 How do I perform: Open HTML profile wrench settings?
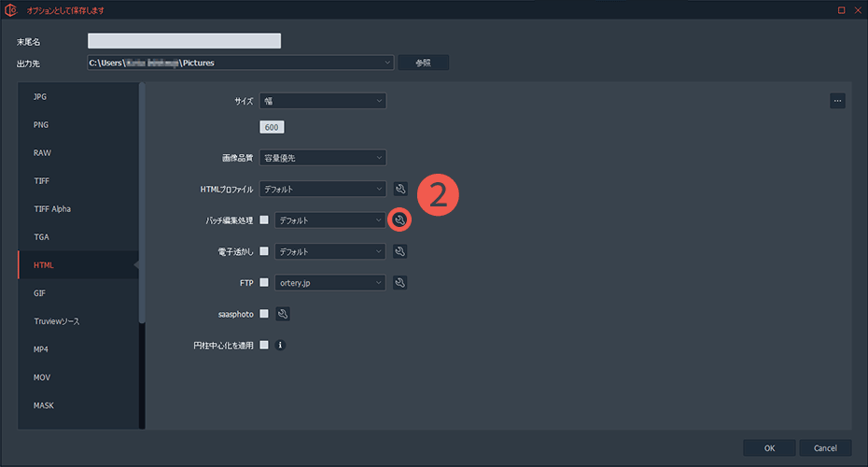pyautogui.click(x=400, y=189)
